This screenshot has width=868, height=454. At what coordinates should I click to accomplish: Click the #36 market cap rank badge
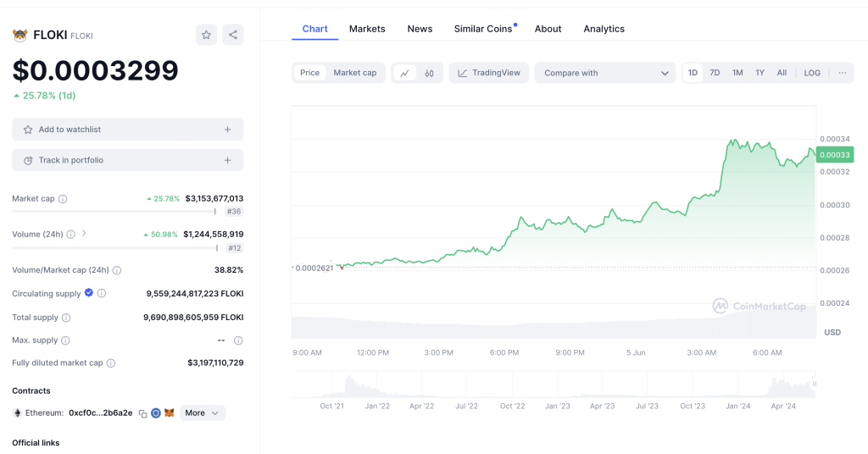pyautogui.click(x=234, y=211)
